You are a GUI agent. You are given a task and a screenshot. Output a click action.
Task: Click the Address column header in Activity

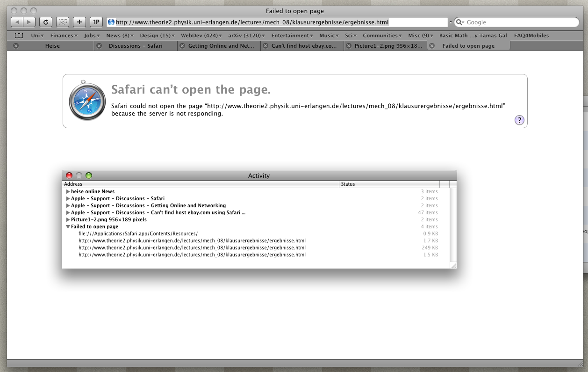point(201,184)
